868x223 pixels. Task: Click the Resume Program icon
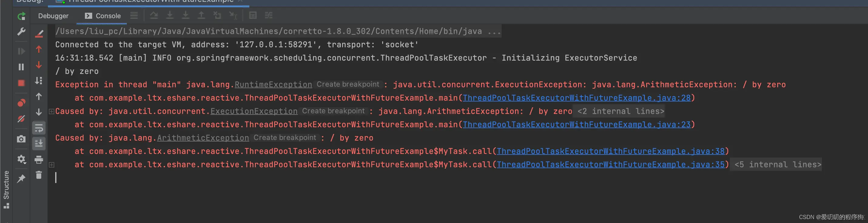21,51
